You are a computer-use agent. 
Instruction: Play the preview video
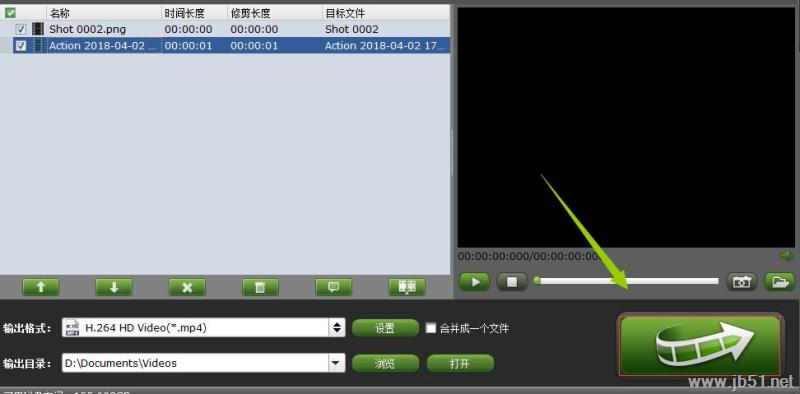[474, 282]
